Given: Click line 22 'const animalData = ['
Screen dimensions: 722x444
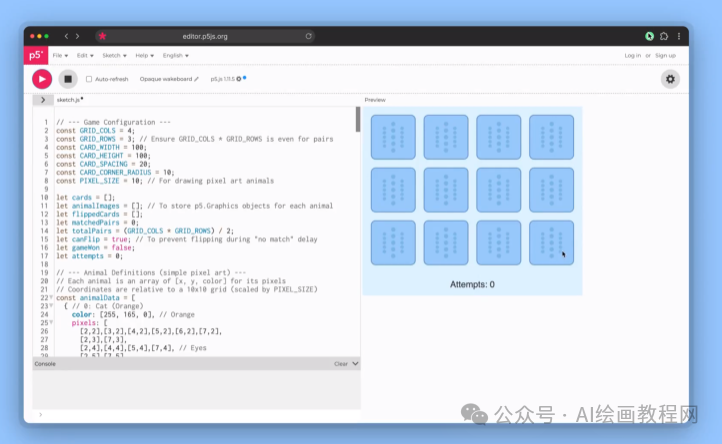Looking at the screenshot, I should (96, 298).
